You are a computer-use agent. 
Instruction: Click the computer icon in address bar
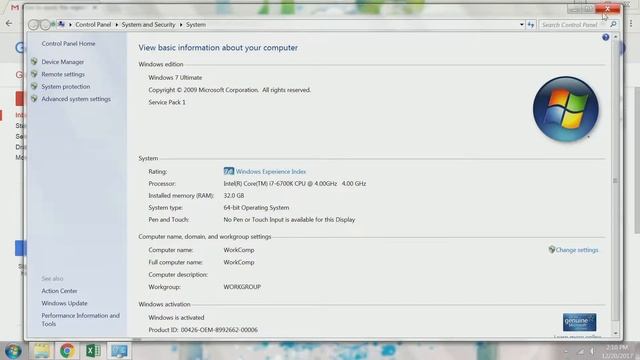point(61,24)
